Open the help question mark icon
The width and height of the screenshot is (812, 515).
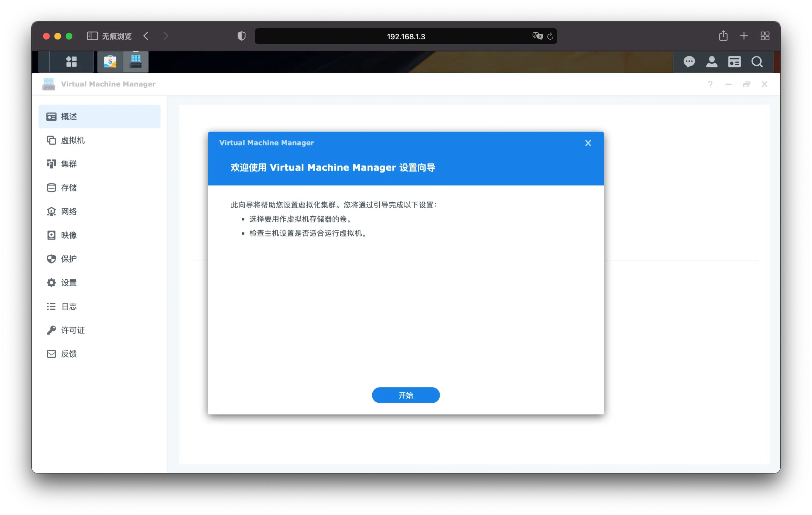click(x=710, y=84)
